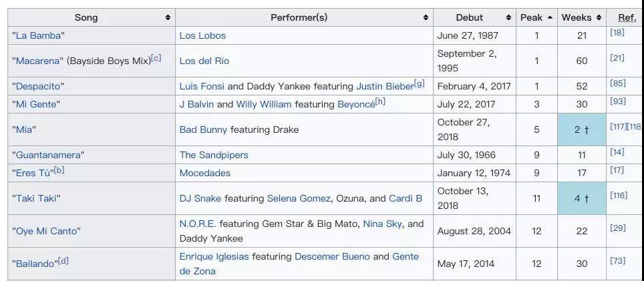Click the Ref. column header
644x281 pixels.
tap(627, 18)
